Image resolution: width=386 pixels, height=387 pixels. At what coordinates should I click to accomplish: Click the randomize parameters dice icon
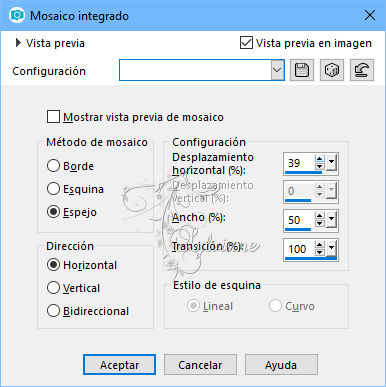coord(332,70)
